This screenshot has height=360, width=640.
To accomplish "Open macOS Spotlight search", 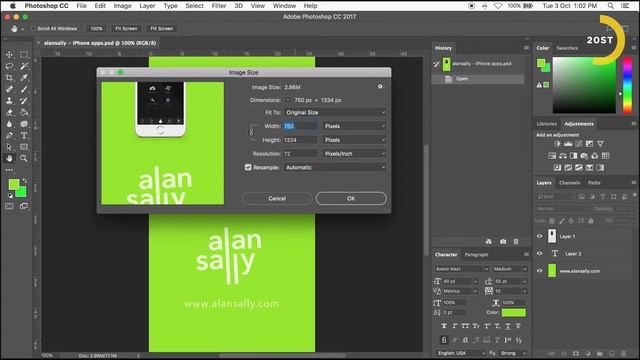I will pos(611,6).
